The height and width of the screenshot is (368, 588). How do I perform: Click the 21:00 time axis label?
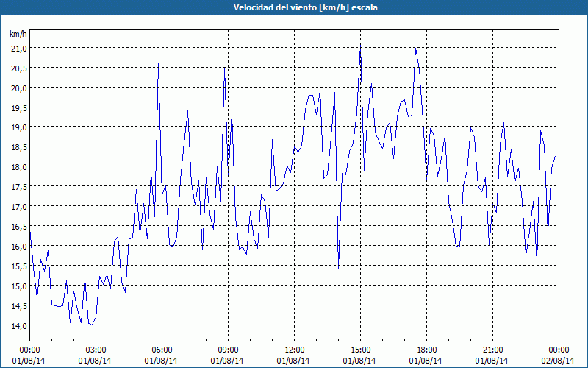tap(492, 350)
